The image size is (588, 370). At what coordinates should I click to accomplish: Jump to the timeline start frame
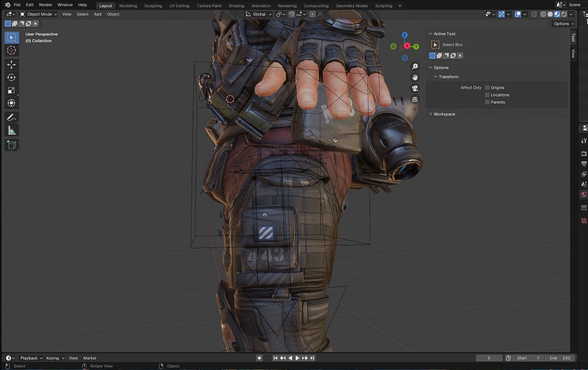[276, 358]
